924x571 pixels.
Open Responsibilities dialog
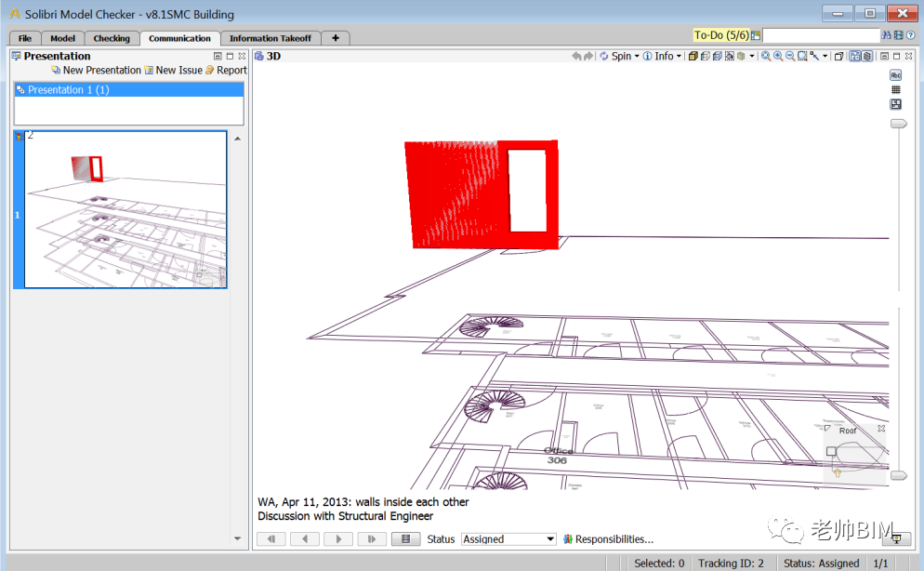point(609,539)
